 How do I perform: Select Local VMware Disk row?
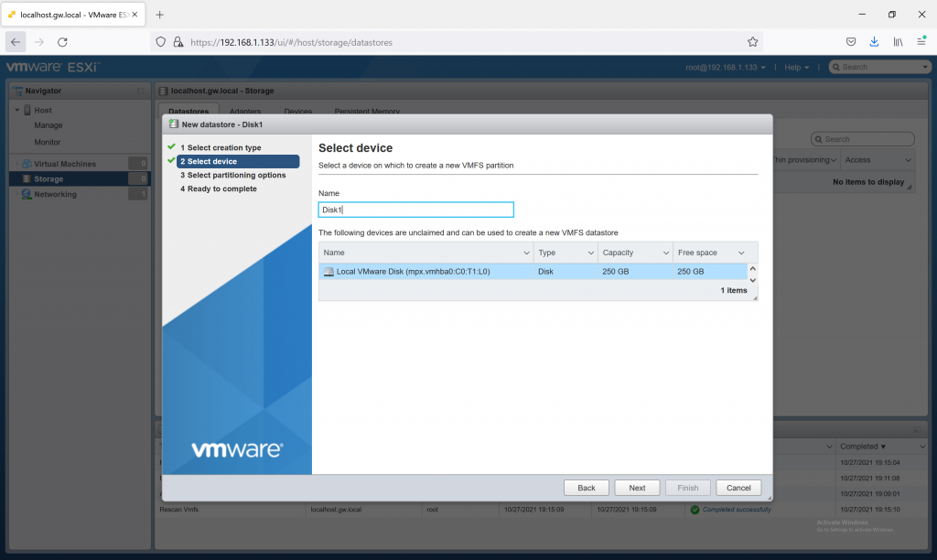point(533,272)
